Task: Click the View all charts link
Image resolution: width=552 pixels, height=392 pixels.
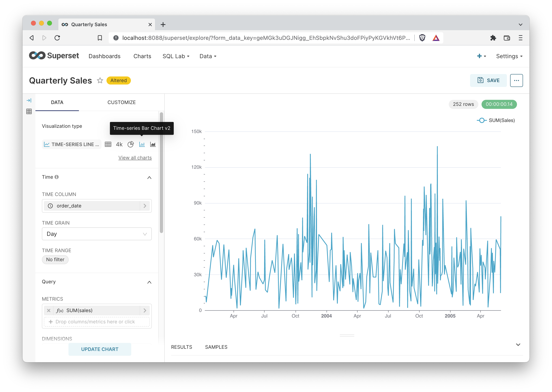Action: coord(135,158)
